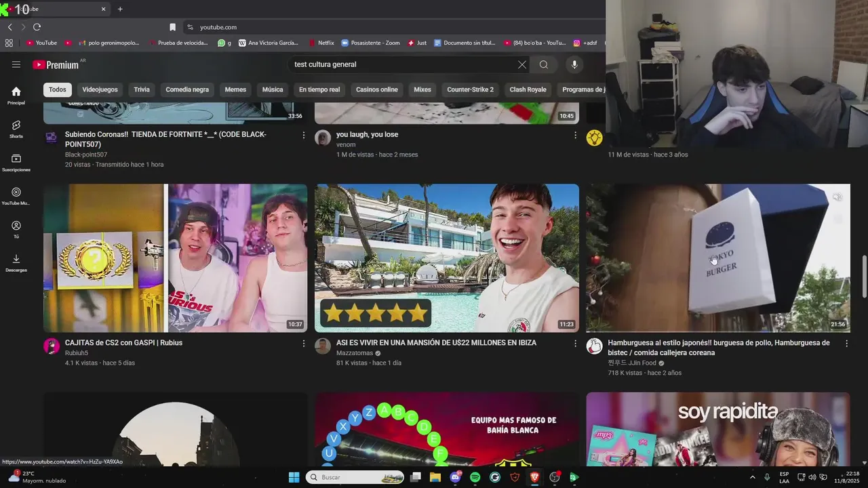The image size is (868, 488).
Task: Click the YouTube search text field
Action: pyautogui.click(x=403, y=64)
